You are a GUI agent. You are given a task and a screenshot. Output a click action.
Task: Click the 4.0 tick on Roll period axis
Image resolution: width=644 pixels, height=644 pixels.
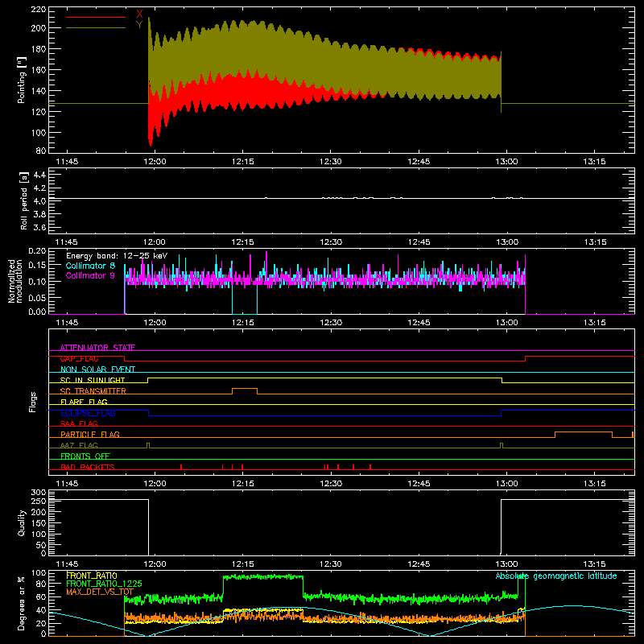39,201
